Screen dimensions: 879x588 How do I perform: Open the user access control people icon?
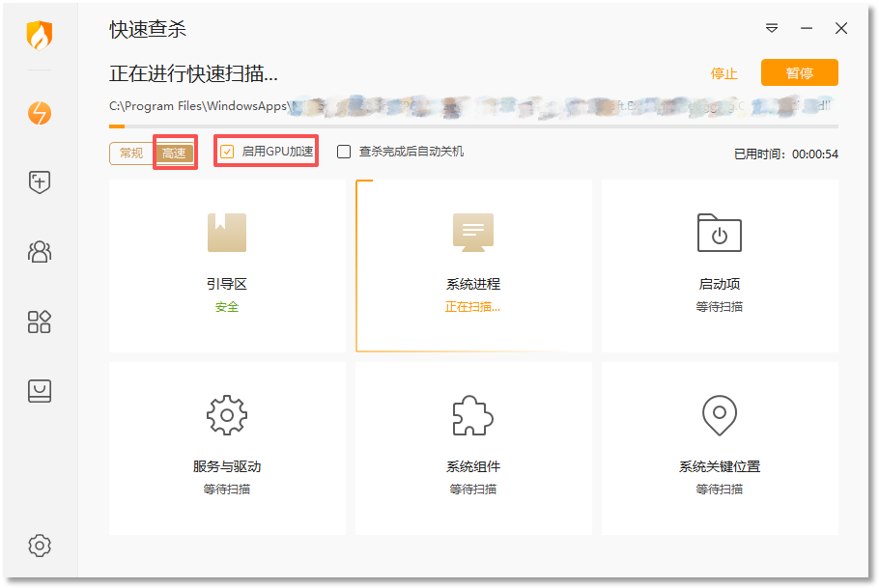[x=40, y=252]
